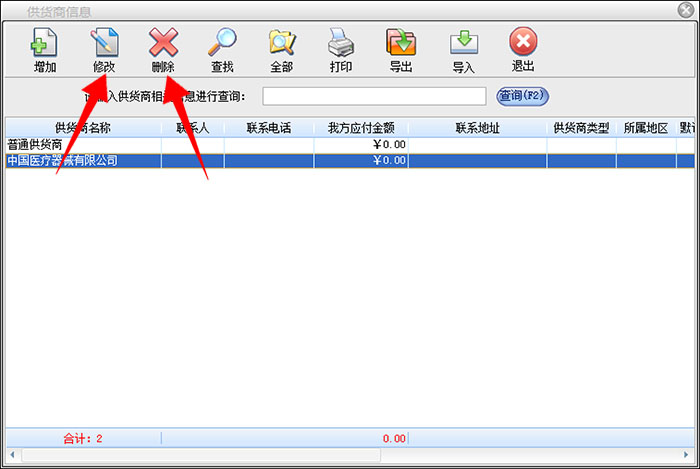
Task: Click the 导出 (Export) icon
Action: tap(400, 50)
